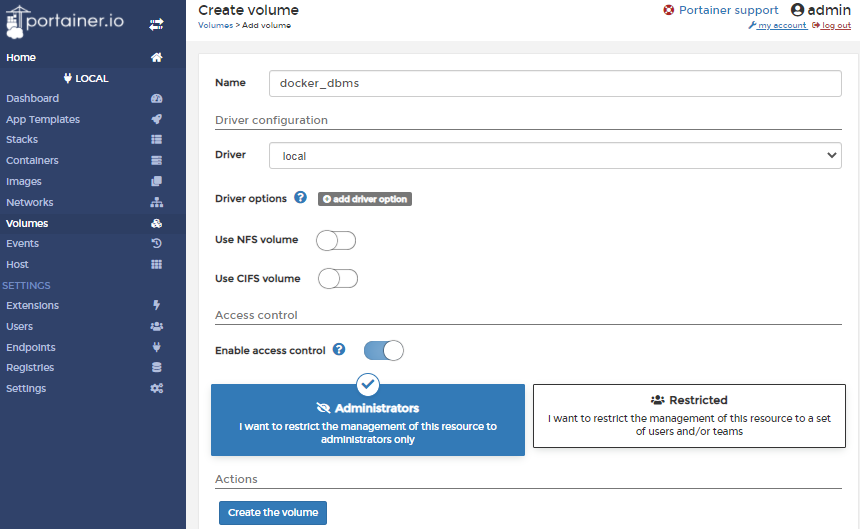Toggle the Use CIFS volume switch

tap(338, 278)
